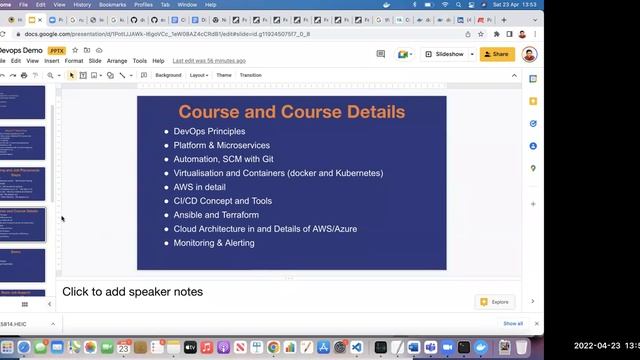
Task: Open the Format menu
Action: tap(74, 61)
